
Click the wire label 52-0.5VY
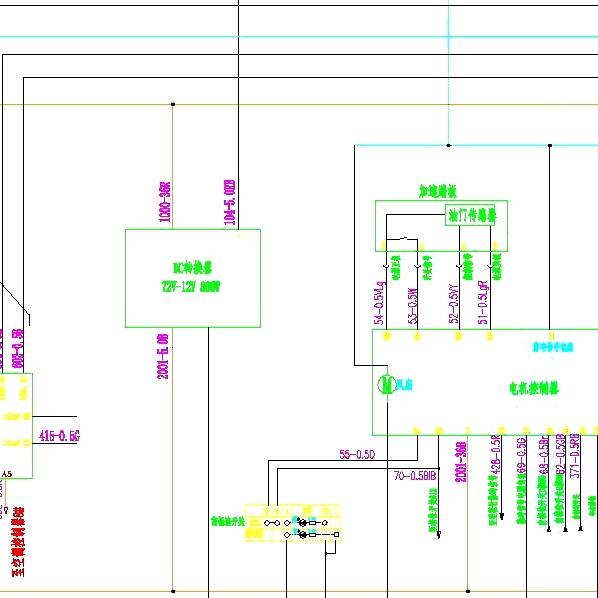tap(454, 304)
